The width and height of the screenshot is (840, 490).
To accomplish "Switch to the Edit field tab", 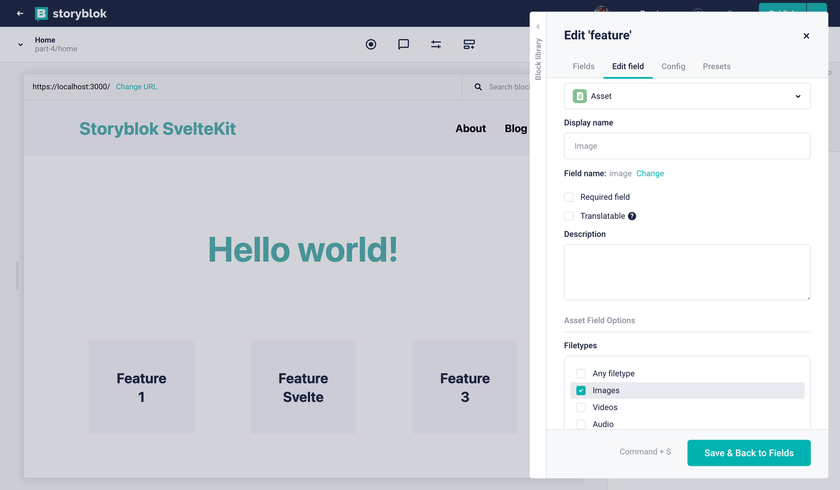I will (628, 66).
